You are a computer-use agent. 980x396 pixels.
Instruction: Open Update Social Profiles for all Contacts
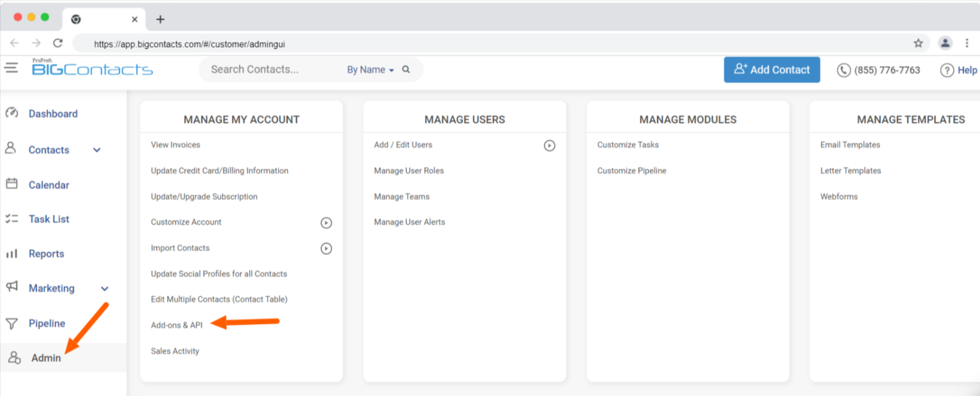coord(219,274)
